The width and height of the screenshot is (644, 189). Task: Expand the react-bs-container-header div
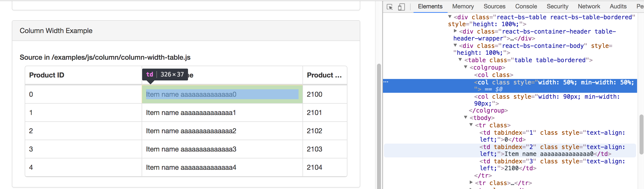[x=455, y=32]
